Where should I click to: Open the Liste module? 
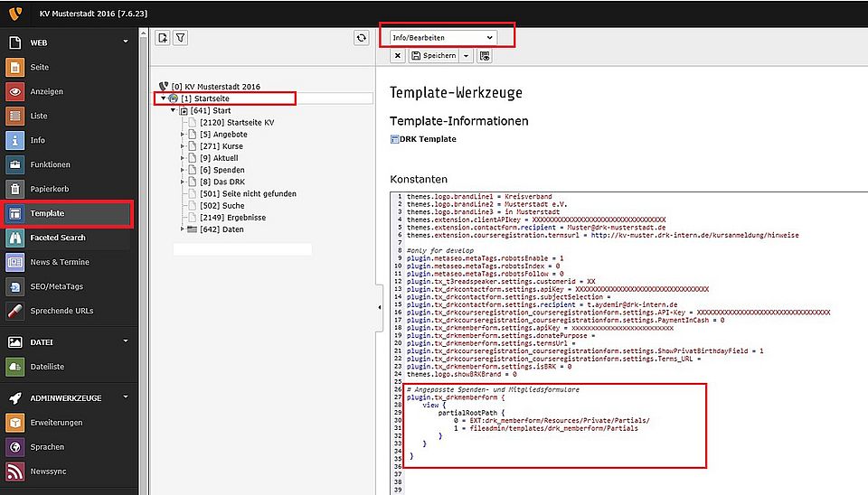point(39,116)
